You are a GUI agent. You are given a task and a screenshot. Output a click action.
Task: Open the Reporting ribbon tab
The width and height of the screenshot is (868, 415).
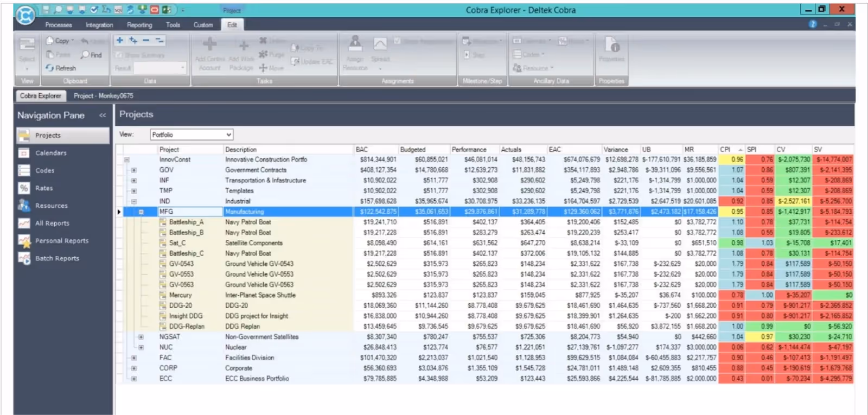point(139,25)
